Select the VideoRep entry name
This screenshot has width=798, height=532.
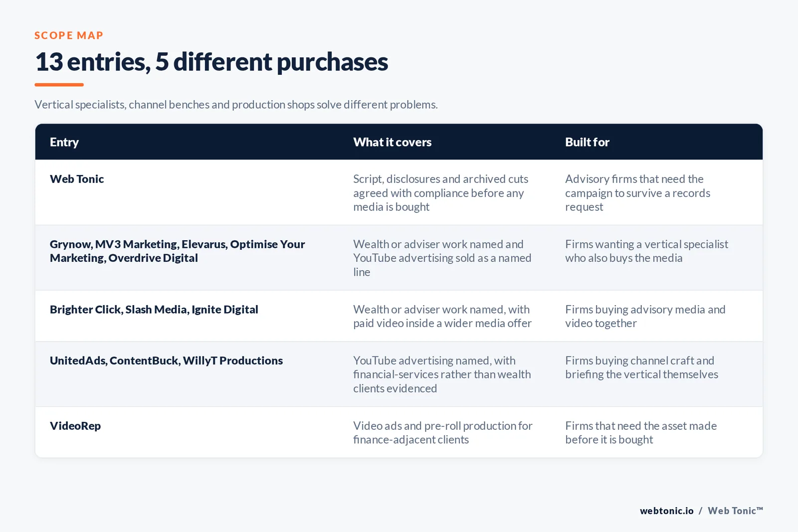point(75,426)
